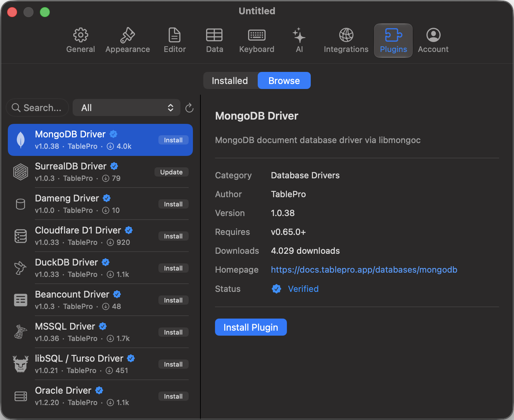Select the Oracle Driver row title
Screen dimensions: 514x420
(63, 390)
